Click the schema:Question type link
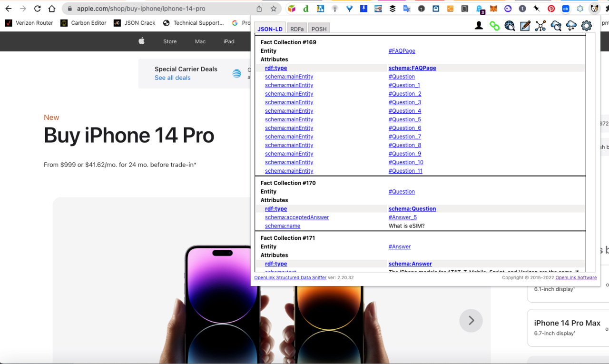 click(x=413, y=209)
